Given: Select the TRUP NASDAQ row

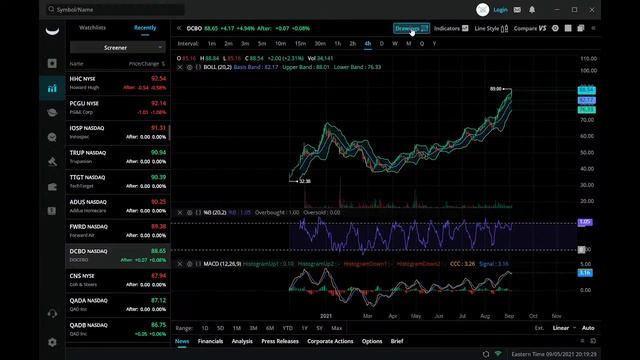Looking at the screenshot, I should 118,157.
